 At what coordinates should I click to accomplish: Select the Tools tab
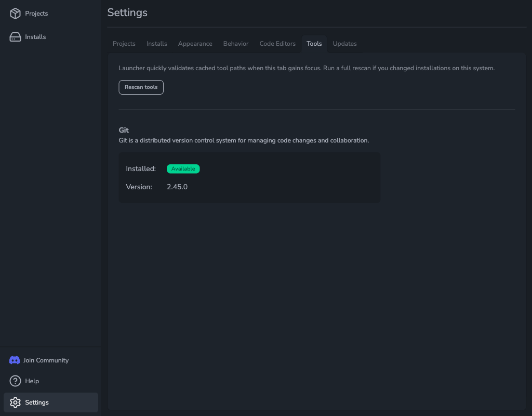tap(314, 44)
